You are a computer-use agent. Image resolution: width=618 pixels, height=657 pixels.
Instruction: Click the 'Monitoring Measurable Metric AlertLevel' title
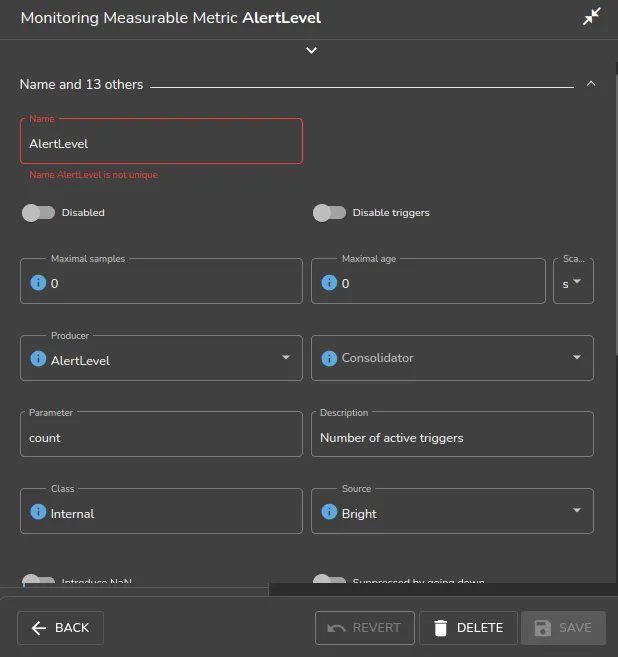click(171, 18)
